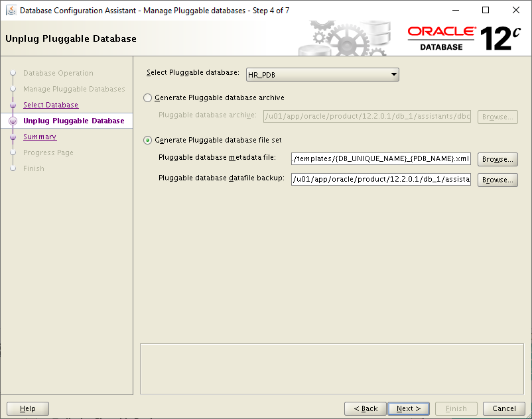Minimize the assistant window
This screenshot has width=532, height=419.
[456, 10]
